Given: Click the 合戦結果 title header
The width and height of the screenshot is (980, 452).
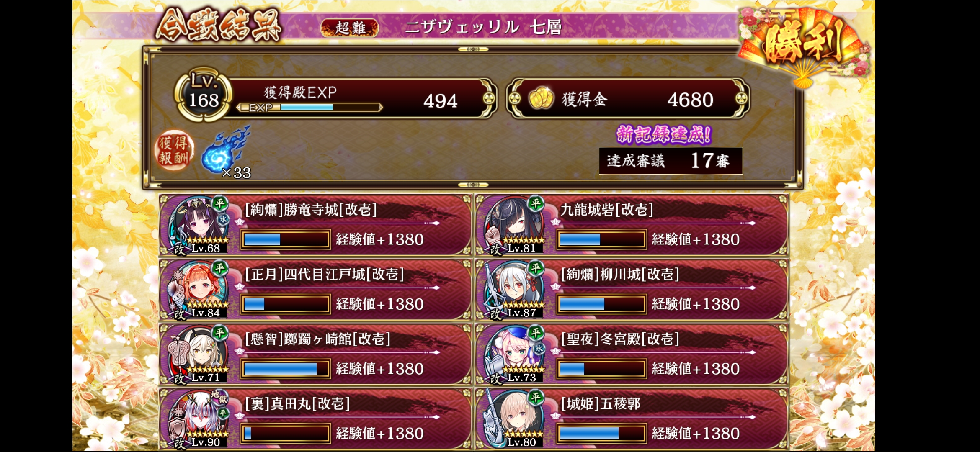Looking at the screenshot, I should [218, 26].
